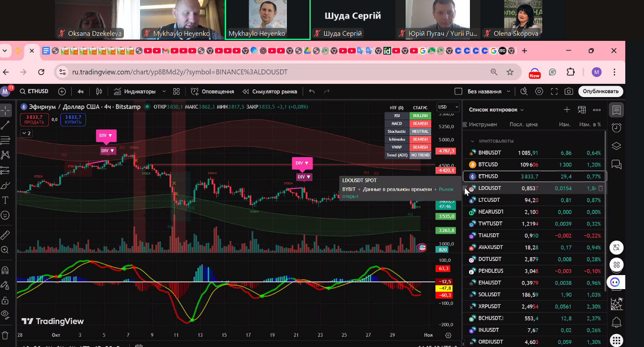Open the USD currency dropdown
644x347 pixels.
[448, 107]
